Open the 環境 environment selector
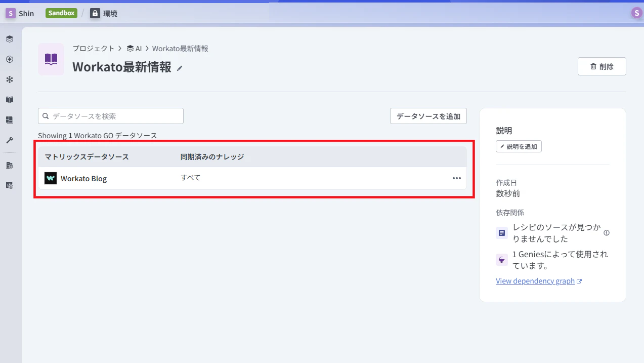The image size is (644, 363). click(104, 13)
